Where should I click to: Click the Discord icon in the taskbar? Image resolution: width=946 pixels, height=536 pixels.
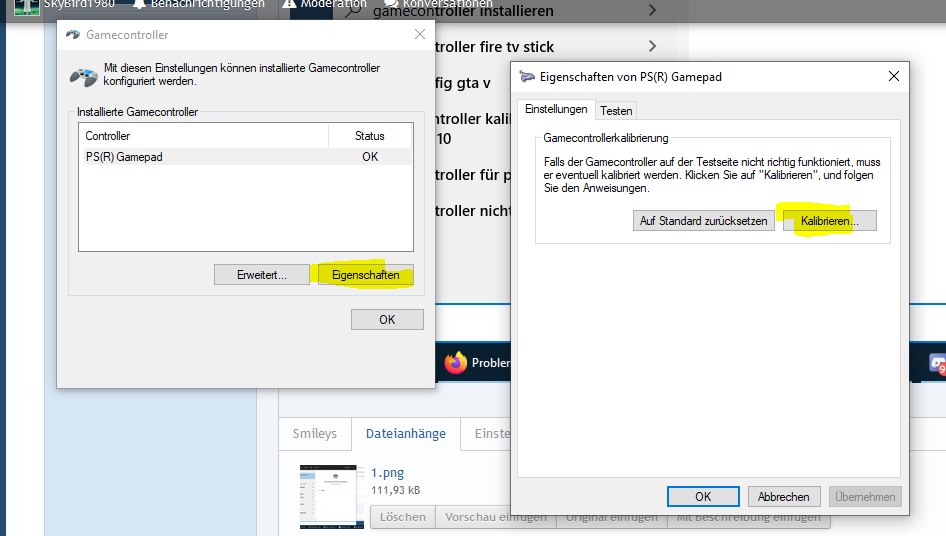click(938, 364)
